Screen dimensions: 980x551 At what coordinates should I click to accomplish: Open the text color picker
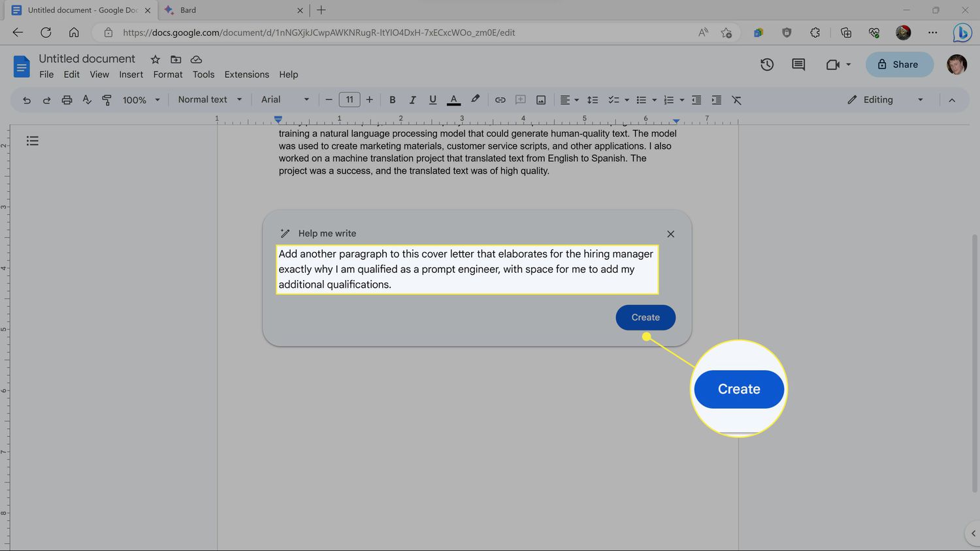[x=453, y=100]
